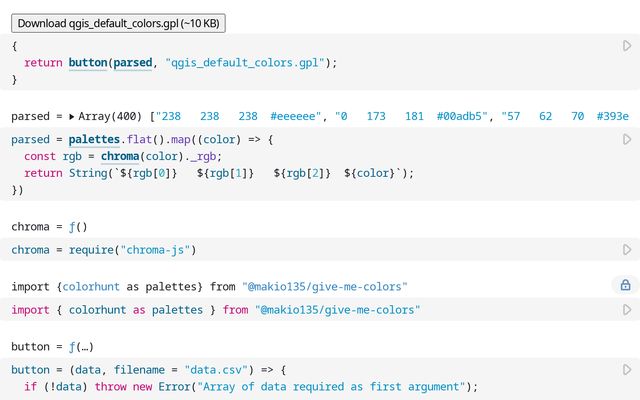Run the import colorhunt cell

point(627,310)
